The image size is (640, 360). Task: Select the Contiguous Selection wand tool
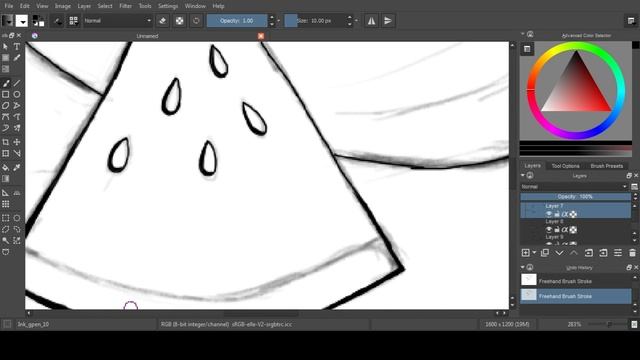point(6,240)
